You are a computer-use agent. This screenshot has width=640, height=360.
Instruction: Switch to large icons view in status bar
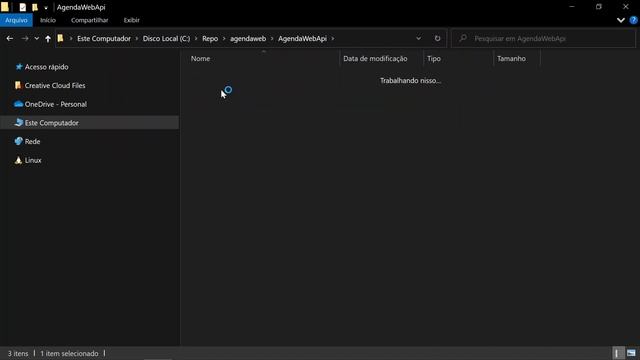[x=631, y=353]
